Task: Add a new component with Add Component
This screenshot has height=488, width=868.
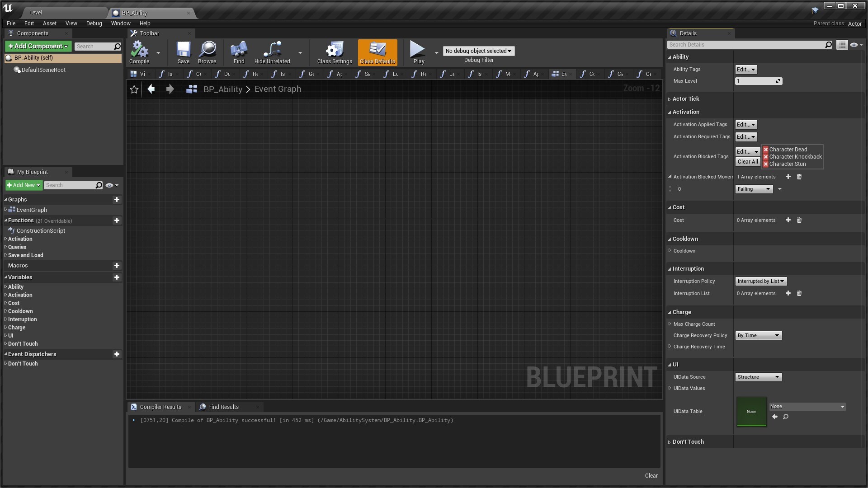Action: 38,46
